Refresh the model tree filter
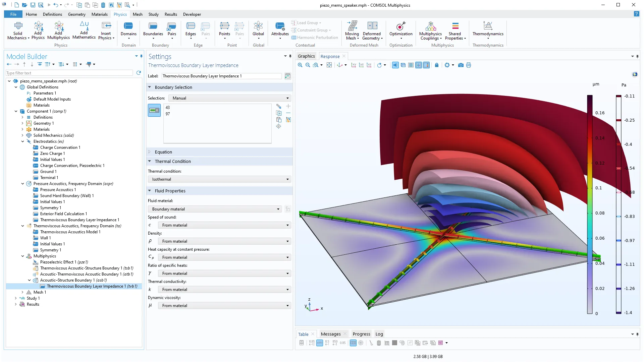The image size is (644, 362). tap(139, 73)
